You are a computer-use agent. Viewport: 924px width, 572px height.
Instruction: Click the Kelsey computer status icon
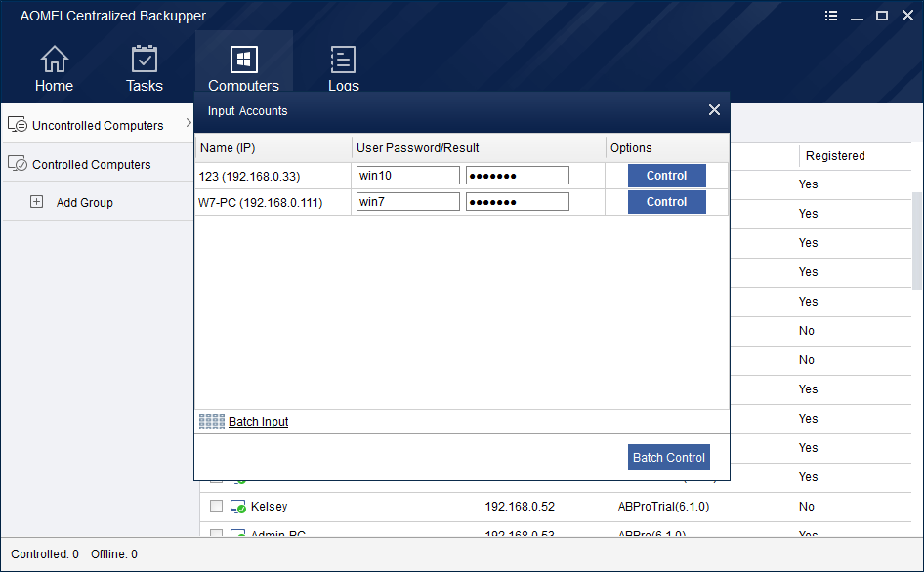click(238, 507)
